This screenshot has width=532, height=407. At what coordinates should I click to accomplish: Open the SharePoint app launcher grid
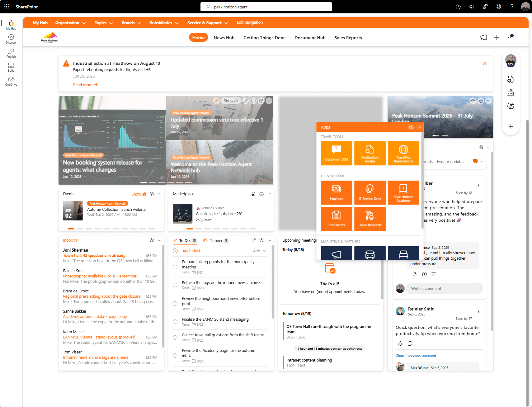click(7, 7)
